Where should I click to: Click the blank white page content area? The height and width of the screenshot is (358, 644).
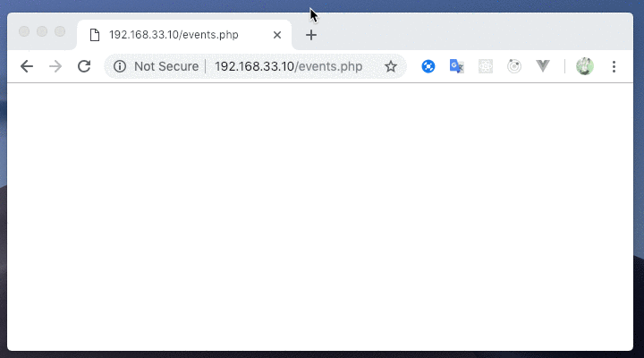pos(320,217)
